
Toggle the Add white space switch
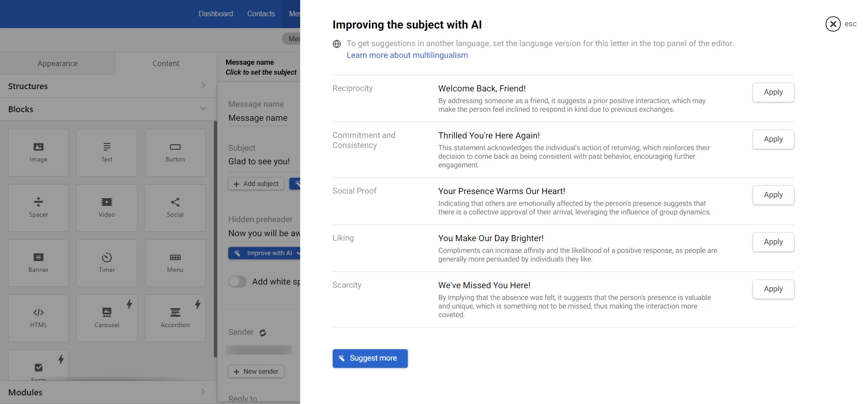coord(237,281)
